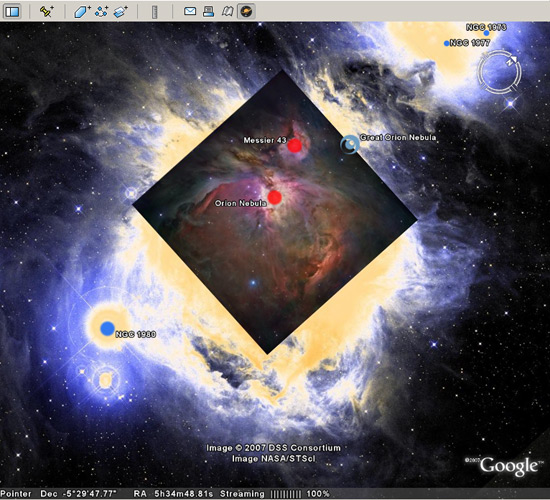Click the Google logo watermark
550x500 pixels.
coord(509,466)
